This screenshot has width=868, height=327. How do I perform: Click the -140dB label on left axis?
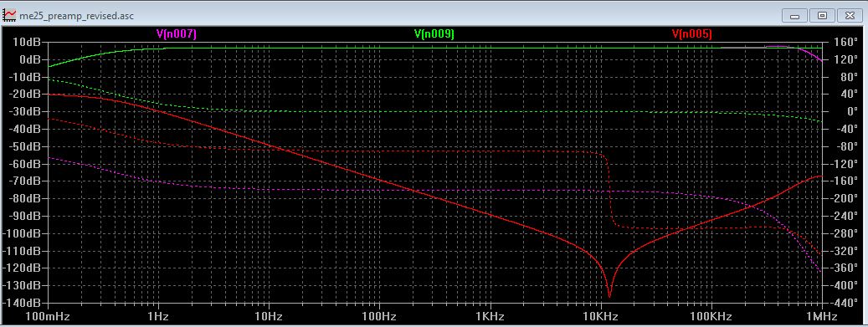(24, 304)
